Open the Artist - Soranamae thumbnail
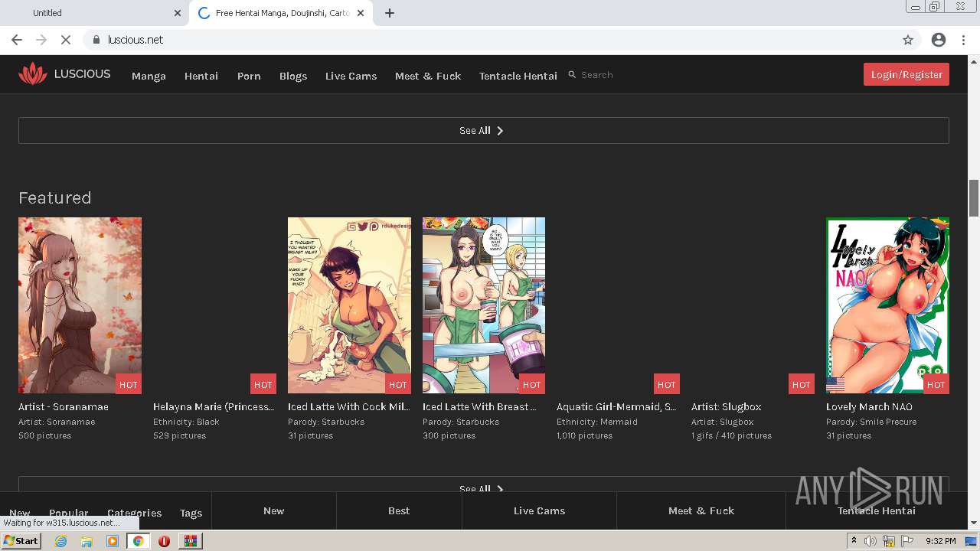980x551 pixels. coord(80,305)
